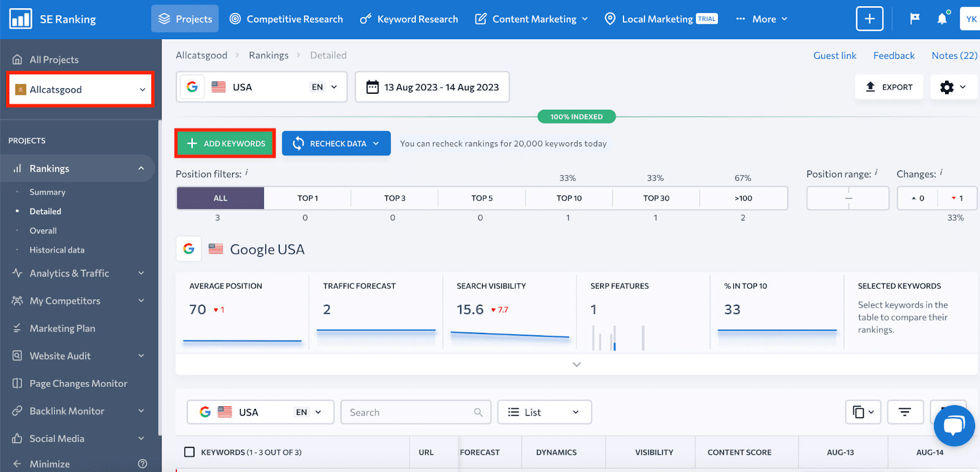Open the plus create-new button in header
The width and height of the screenshot is (980, 472).
pyautogui.click(x=869, y=19)
